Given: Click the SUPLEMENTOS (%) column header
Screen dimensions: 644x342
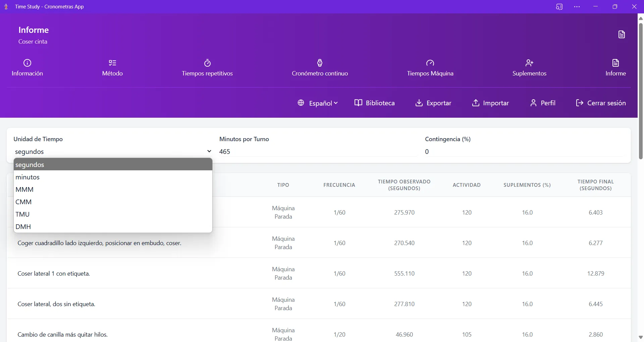Looking at the screenshot, I should pyautogui.click(x=527, y=185).
